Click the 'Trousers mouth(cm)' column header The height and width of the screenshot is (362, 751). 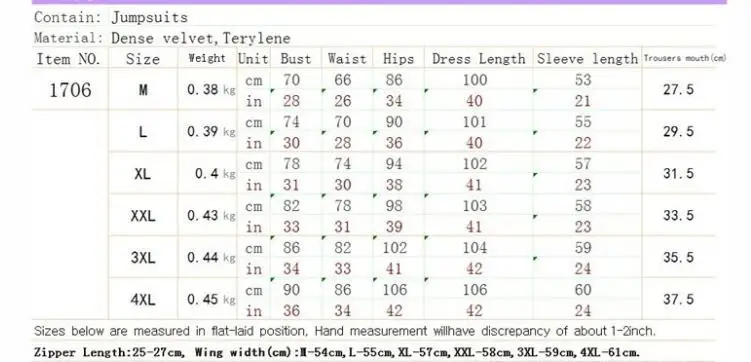pyautogui.click(x=685, y=58)
